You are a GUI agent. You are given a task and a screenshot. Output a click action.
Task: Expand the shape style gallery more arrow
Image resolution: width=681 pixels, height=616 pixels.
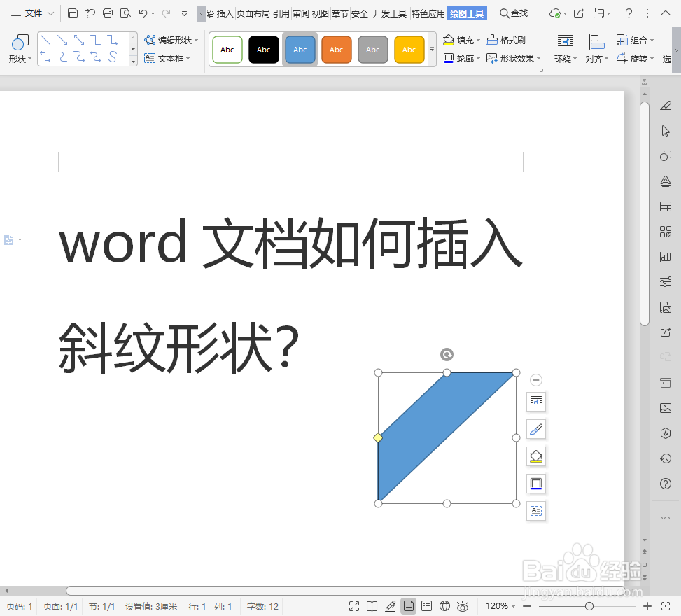[432, 50]
